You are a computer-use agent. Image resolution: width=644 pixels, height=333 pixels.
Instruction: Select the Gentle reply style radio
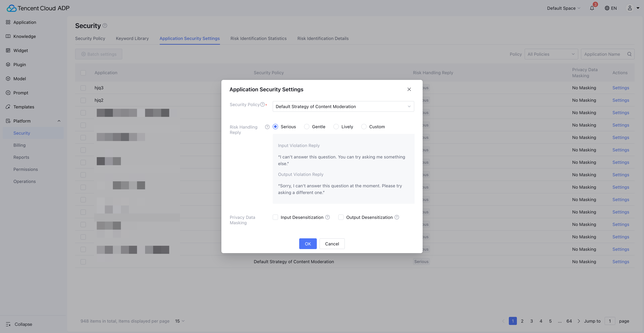[307, 127]
